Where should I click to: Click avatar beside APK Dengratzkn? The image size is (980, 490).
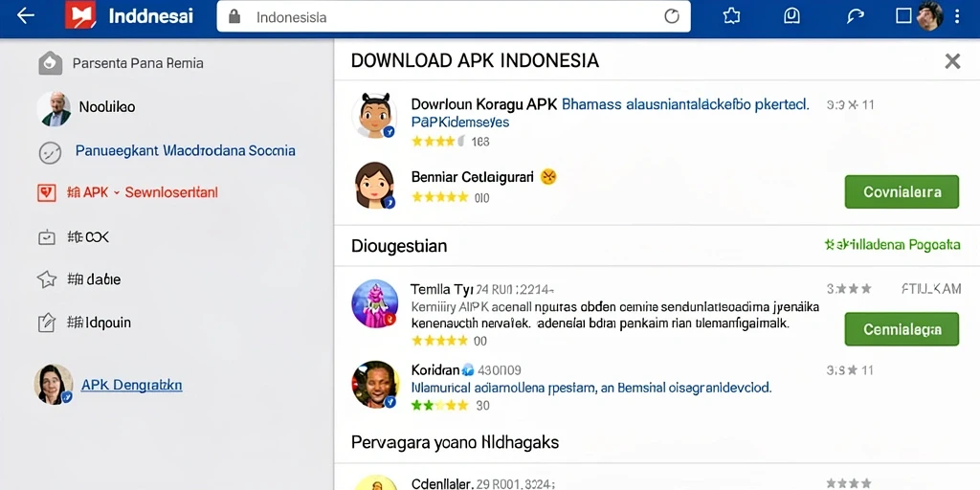(x=54, y=384)
